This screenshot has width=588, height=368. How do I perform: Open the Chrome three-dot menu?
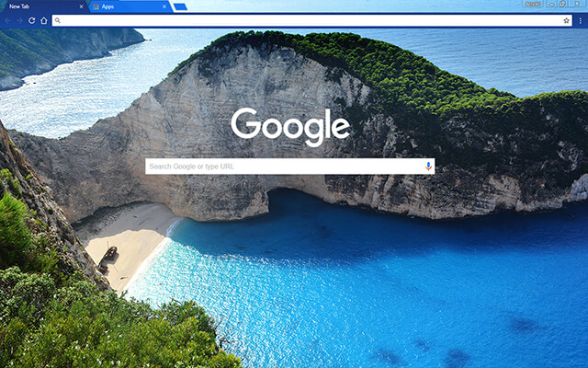(x=581, y=20)
